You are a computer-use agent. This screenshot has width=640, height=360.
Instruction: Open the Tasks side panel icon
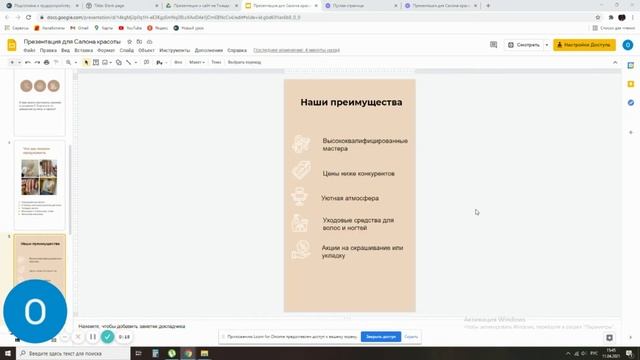(x=631, y=102)
